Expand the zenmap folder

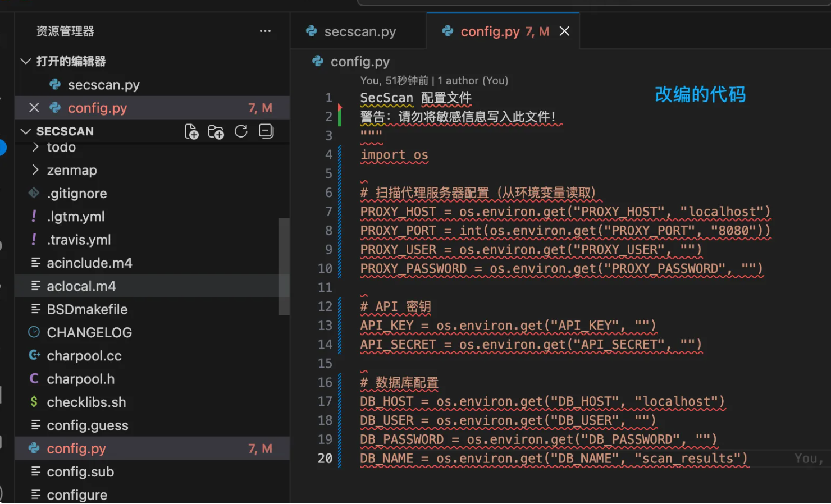click(35, 170)
